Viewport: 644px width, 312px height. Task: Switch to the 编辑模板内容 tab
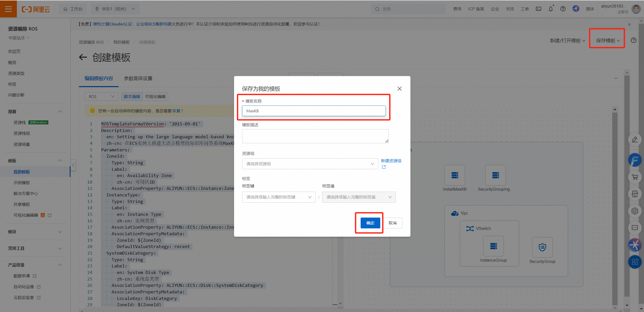point(99,79)
